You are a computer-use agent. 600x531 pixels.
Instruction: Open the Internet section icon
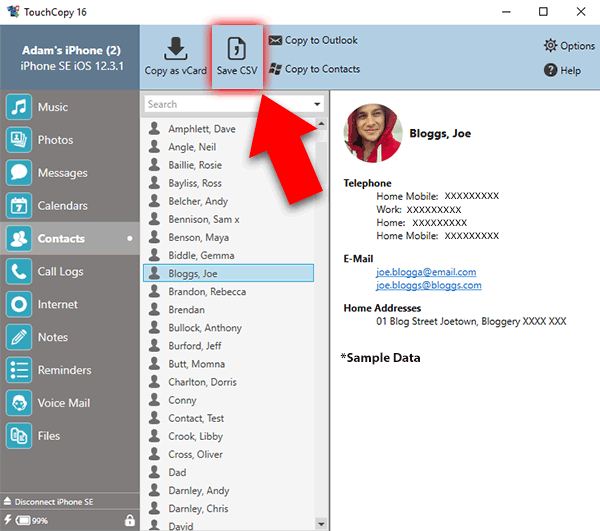(x=19, y=304)
